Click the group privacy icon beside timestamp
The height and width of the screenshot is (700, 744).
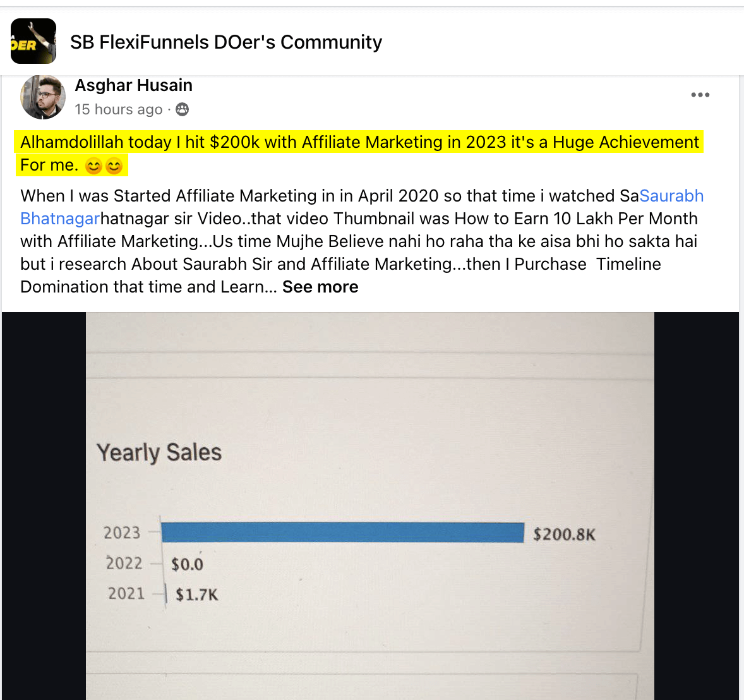[x=181, y=109]
